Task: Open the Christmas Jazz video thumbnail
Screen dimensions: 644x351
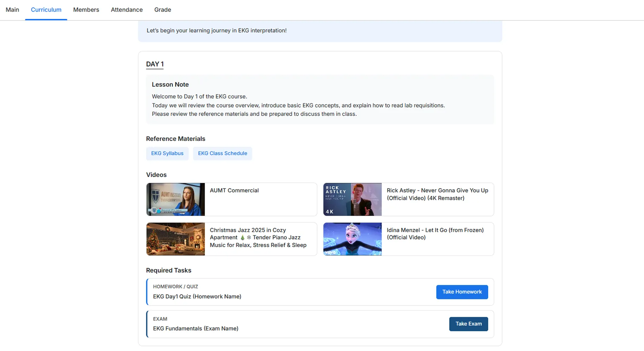Action: [175, 239]
